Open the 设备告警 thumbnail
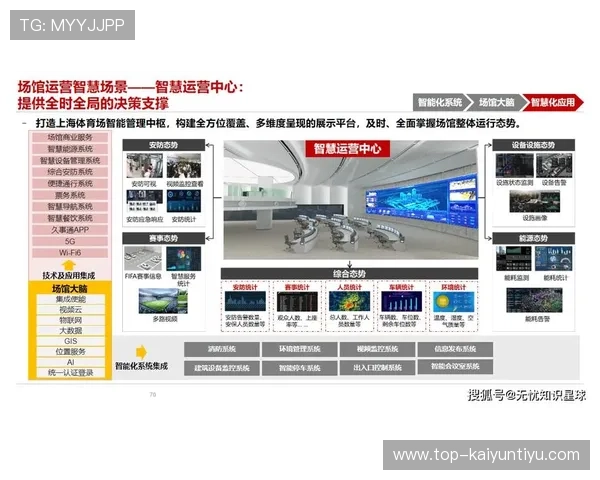This screenshot has width=600, height=480. (554, 165)
